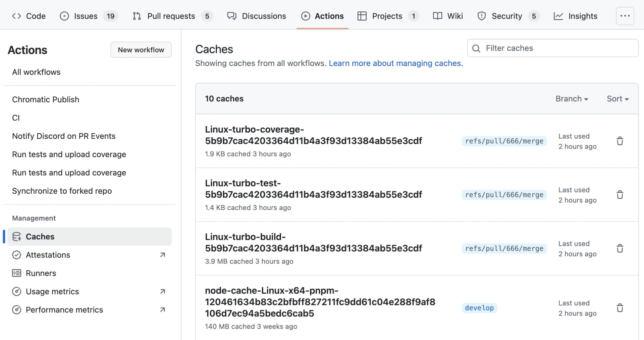The width and height of the screenshot is (644, 340).
Task: Click the Insights graph icon
Action: (x=558, y=16)
